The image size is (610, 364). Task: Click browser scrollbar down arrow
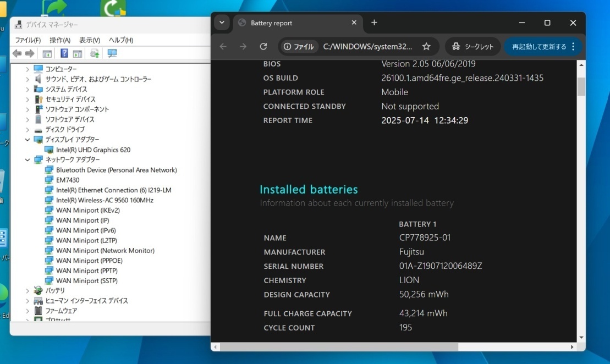(x=581, y=338)
